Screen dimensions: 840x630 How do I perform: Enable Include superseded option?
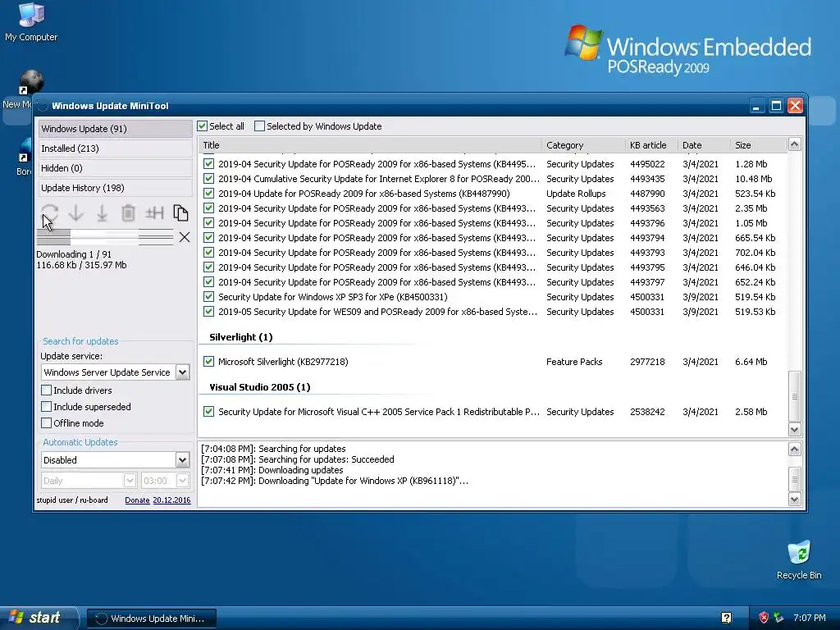pyautogui.click(x=47, y=407)
